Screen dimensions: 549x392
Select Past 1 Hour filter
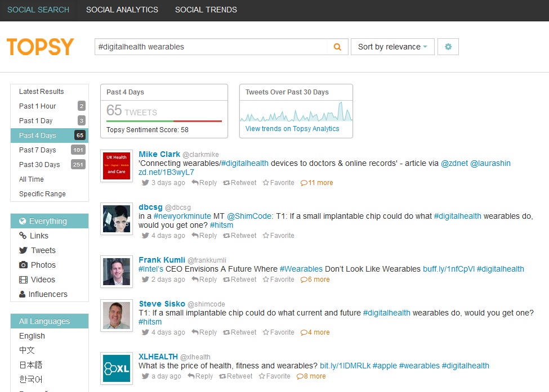[50, 106]
